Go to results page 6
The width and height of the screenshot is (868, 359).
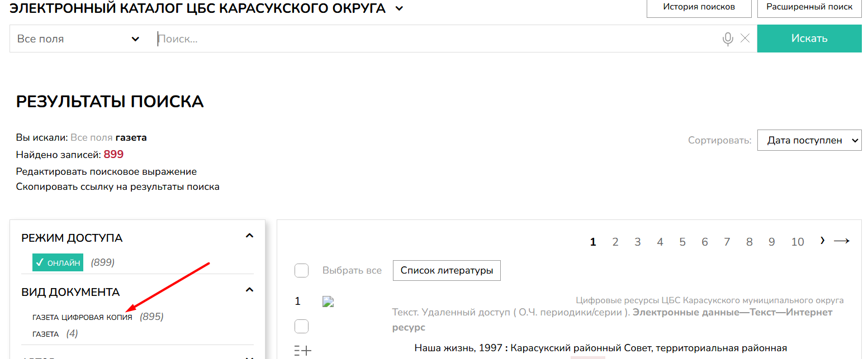[705, 242]
